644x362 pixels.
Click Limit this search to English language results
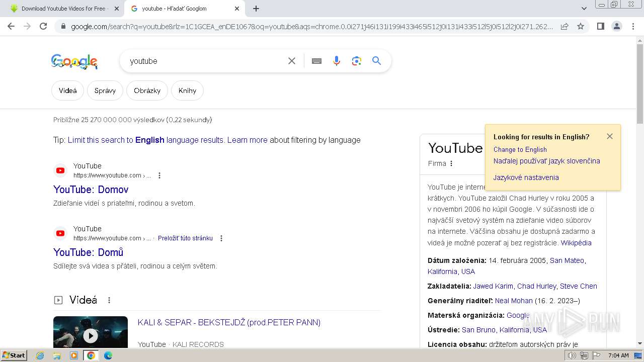point(146,140)
